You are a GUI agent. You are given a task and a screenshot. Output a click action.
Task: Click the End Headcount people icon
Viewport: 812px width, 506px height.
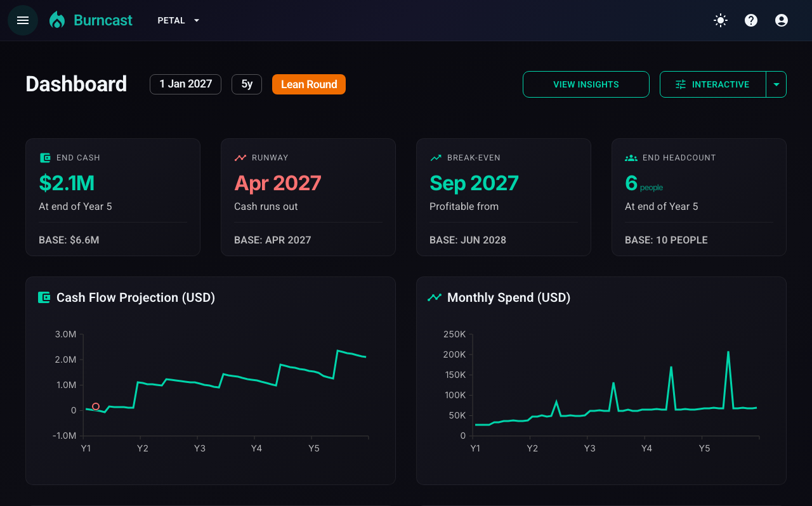tap(631, 158)
